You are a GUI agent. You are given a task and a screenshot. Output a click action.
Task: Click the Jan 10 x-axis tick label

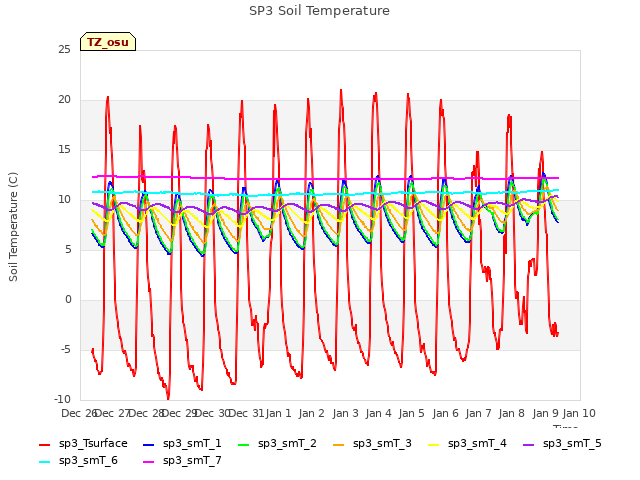(579, 413)
